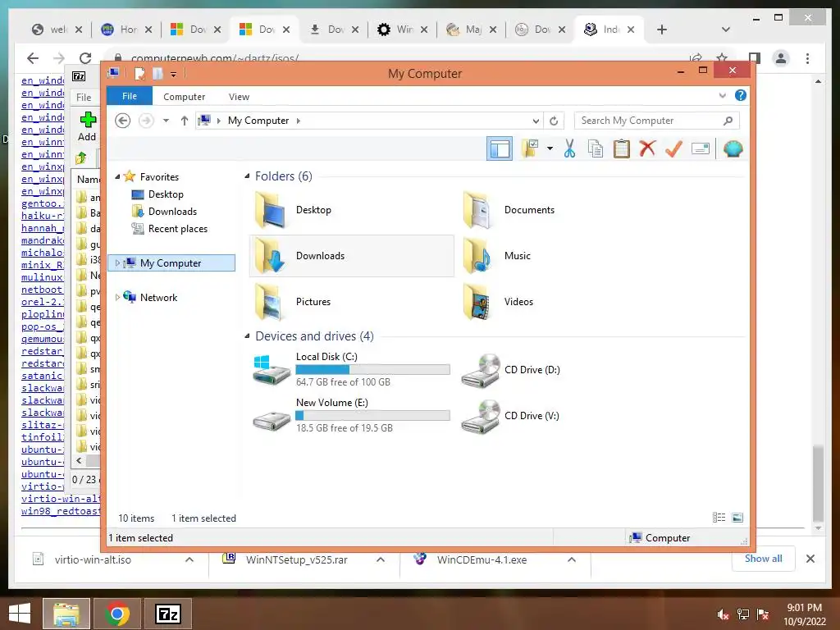Switch to details view in status bar

[719, 518]
